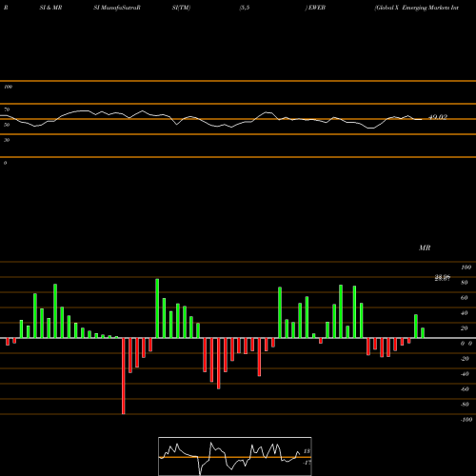Click the tallest red bar reaching -100
The image size is (476, 476).
124,376
